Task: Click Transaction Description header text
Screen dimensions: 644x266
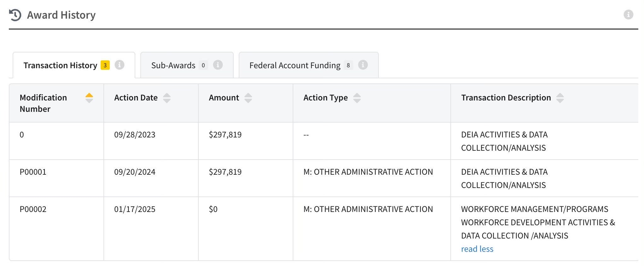Action: 506,98
